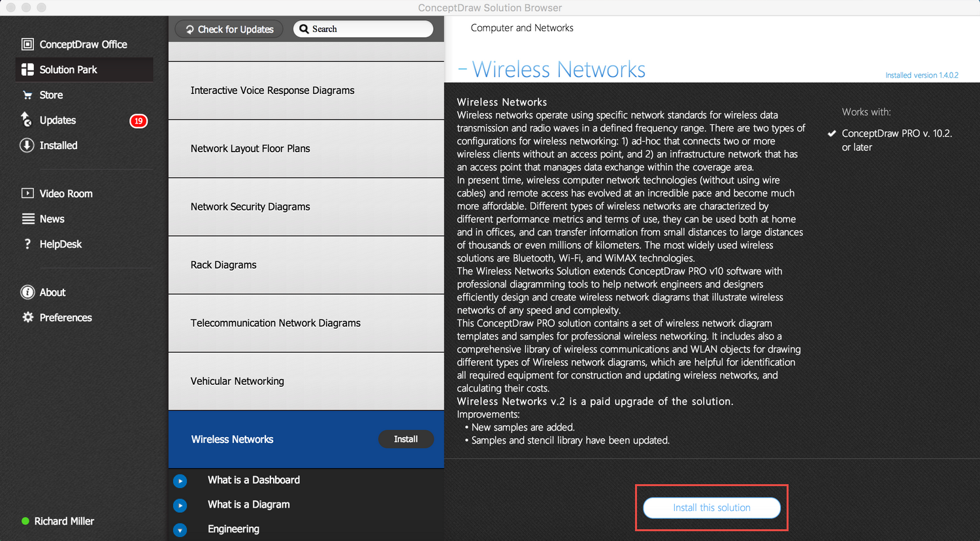Screen dimensions: 980x541
Task: Open the Store cart icon
Action: pos(27,95)
